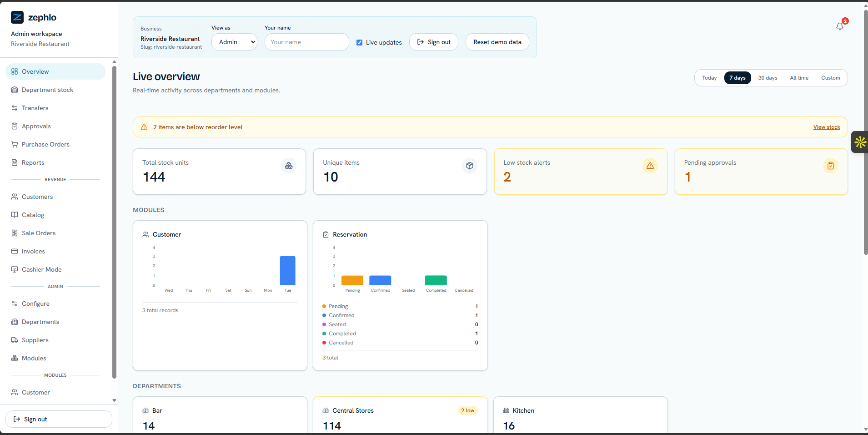Click the 2 low badge on Central Stores

coord(467,410)
